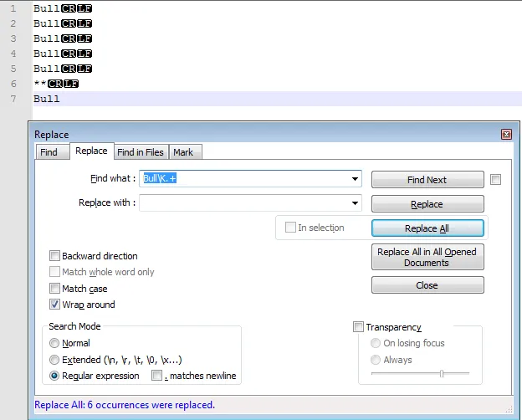Expand the Find what history dropdown

(356, 179)
